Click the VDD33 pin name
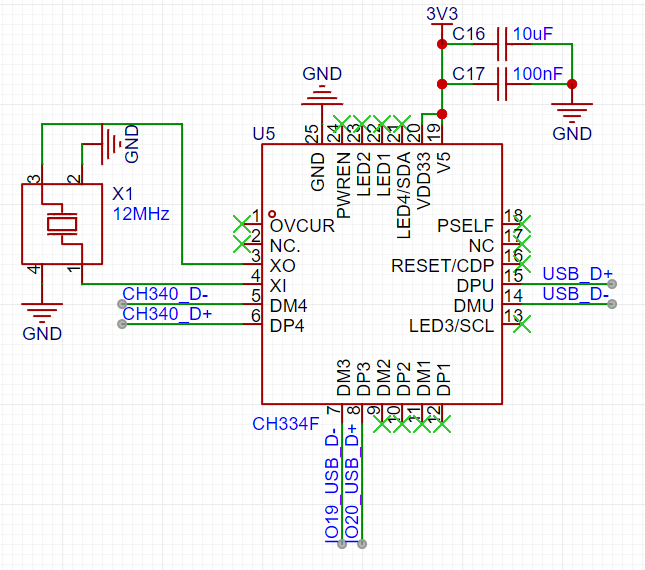645x570 pixels. [423, 181]
